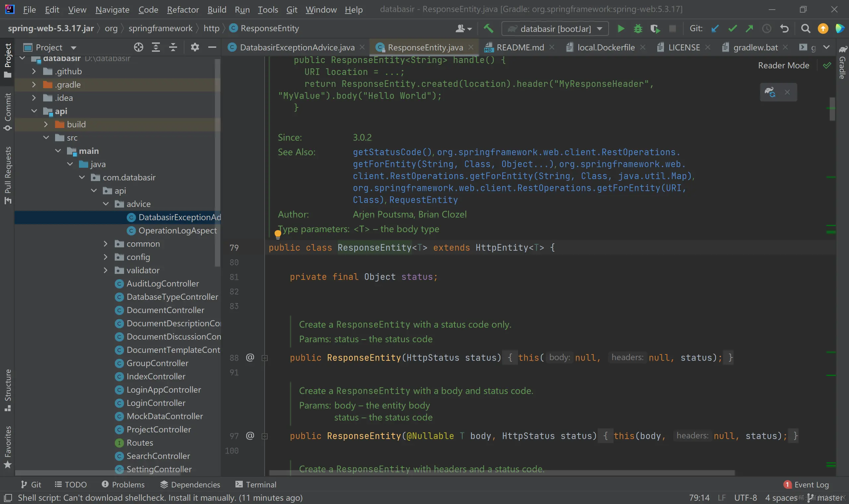
Task: Click the editor horizontal scrollbar
Action: (501, 473)
